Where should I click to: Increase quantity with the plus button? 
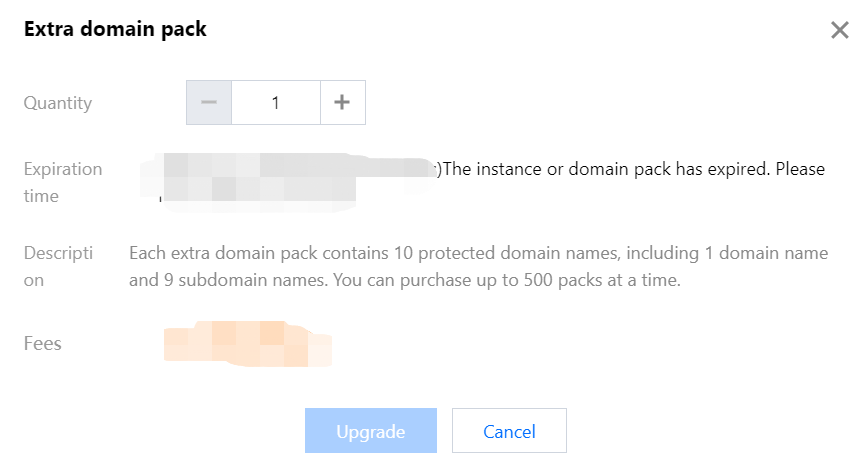pyautogui.click(x=342, y=103)
